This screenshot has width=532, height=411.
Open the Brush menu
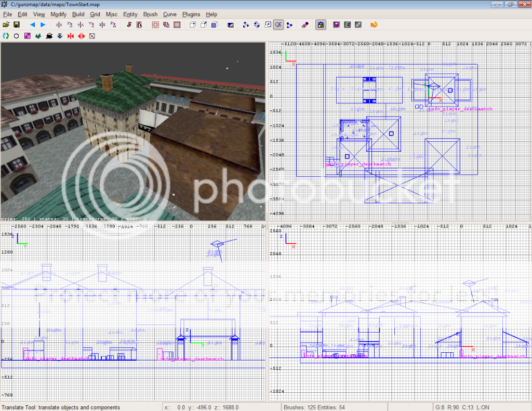coord(150,15)
